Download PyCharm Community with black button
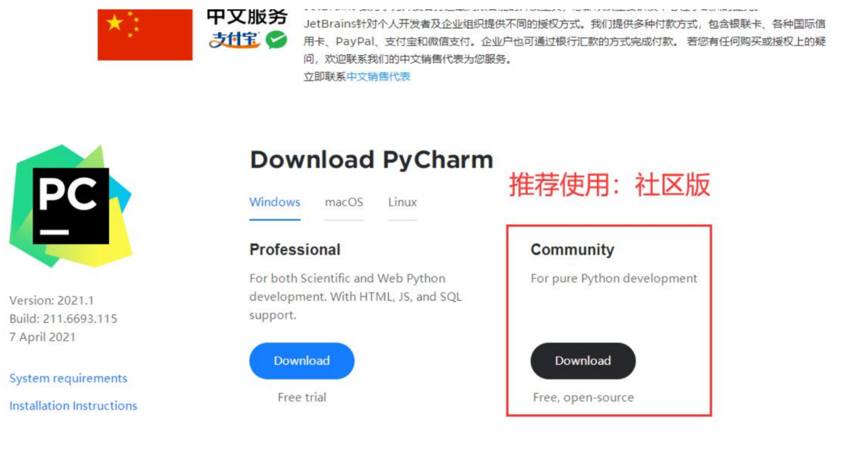 pyautogui.click(x=583, y=361)
